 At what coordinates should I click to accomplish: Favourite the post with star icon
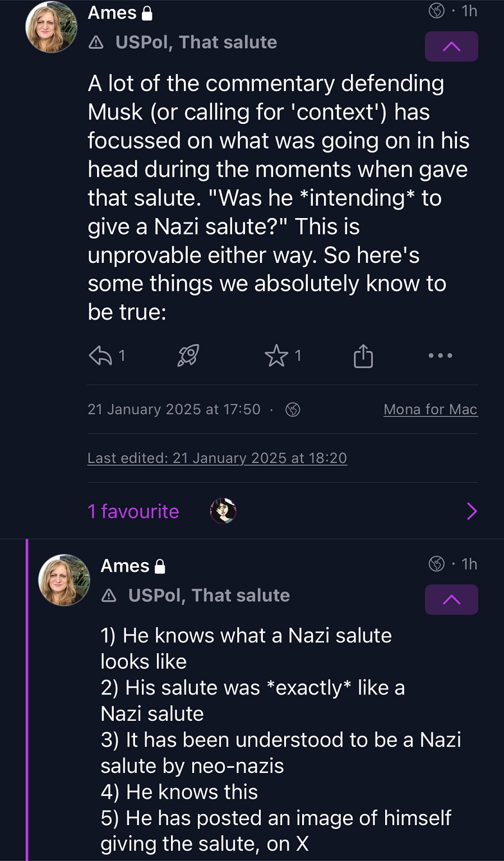coord(276,355)
